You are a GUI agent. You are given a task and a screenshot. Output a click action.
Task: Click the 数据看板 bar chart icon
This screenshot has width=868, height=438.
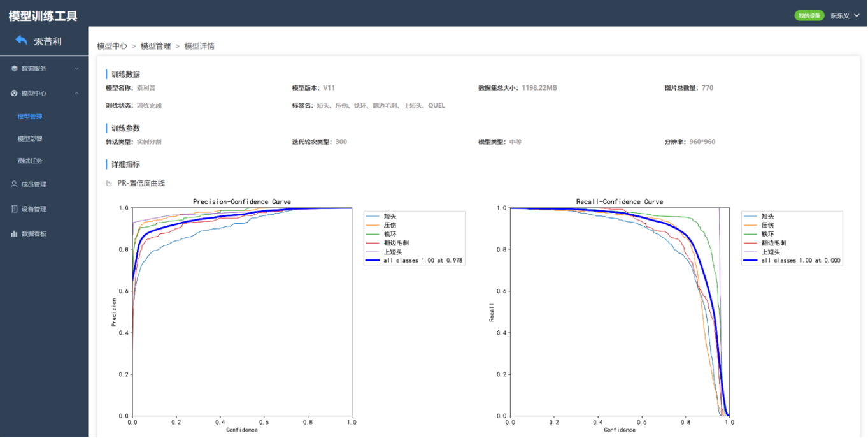point(14,234)
